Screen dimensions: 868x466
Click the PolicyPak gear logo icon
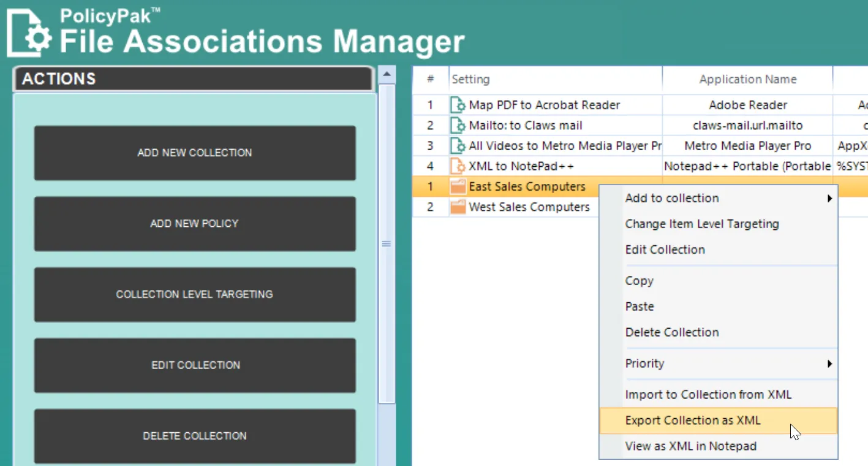pyautogui.click(x=29, y=34)
